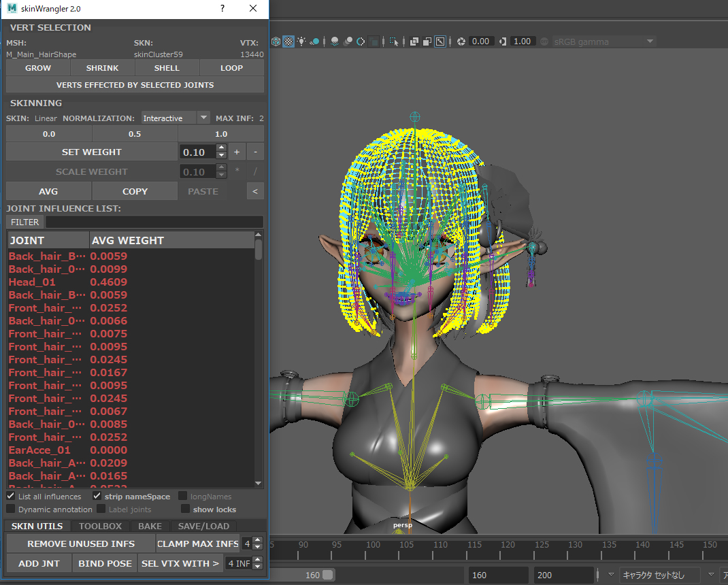Toggle the wireframe-on-shaded display icon
The image size is (728, 585).
click(x=276, y=41)
